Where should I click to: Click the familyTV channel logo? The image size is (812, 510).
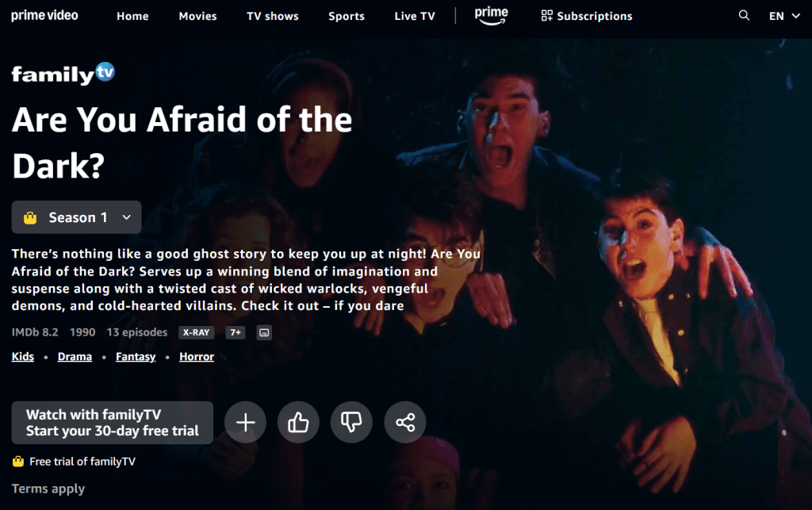click(x=63, y=74)
